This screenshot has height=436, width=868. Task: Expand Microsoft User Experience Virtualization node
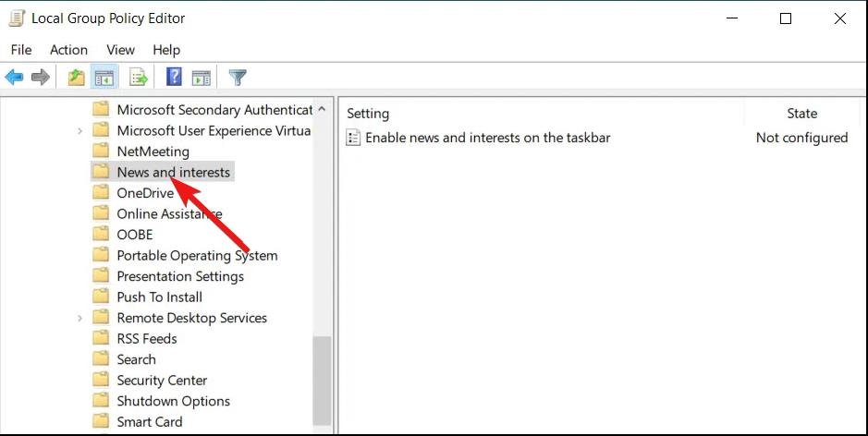[x=79, y=131]
